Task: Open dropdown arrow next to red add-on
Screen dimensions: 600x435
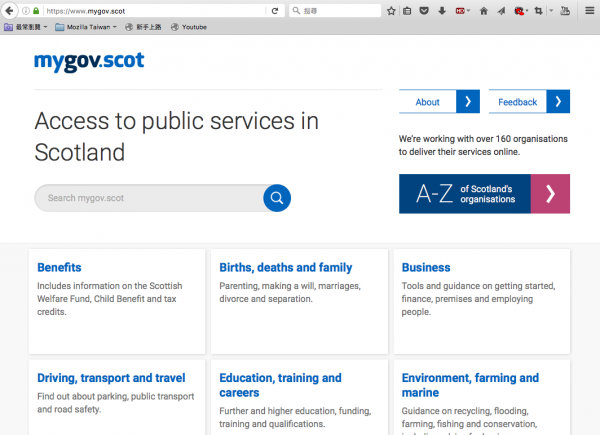Action: [x=527, y=11]
